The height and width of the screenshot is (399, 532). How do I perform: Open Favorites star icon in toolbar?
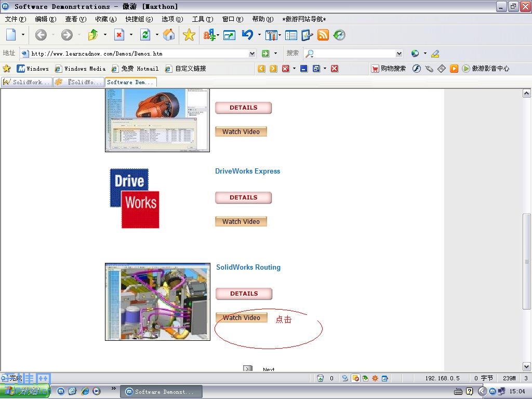coord(189,35)
